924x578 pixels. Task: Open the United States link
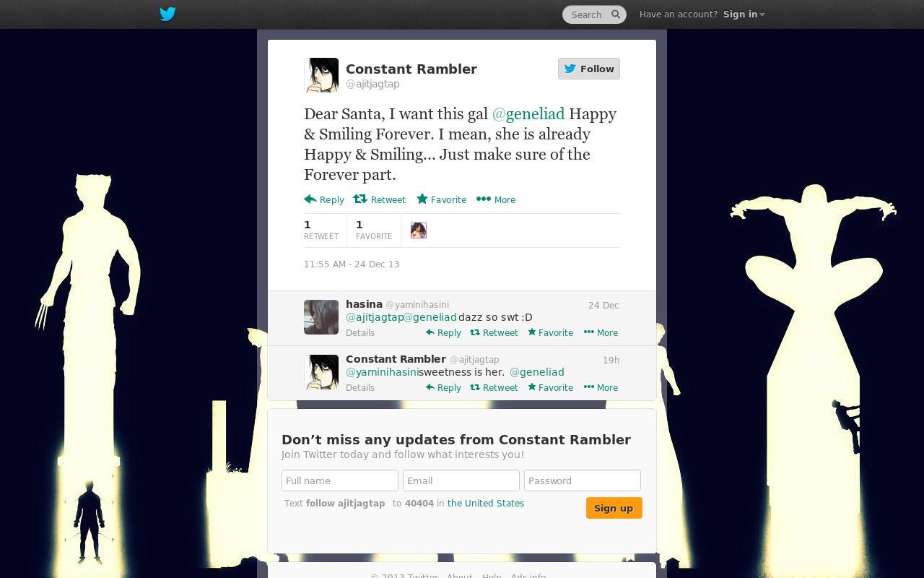click(486, 504)
